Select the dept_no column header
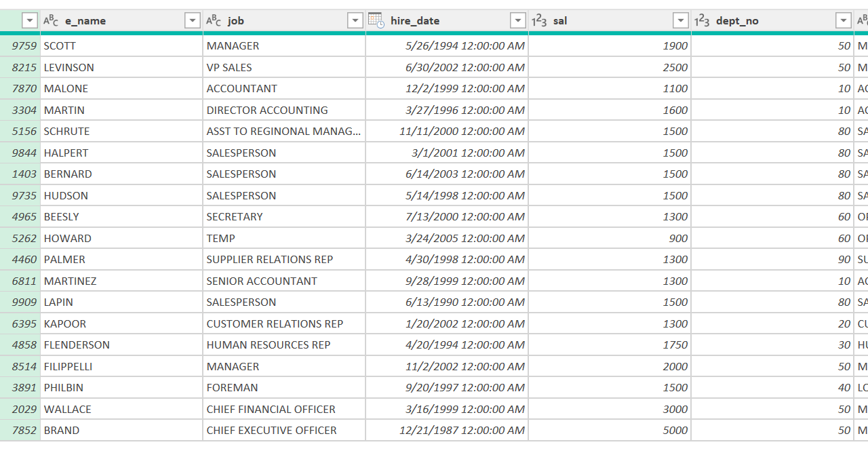The width and height of the screenshot is (868, 453). pyautogui.click(x=772, y=21)
